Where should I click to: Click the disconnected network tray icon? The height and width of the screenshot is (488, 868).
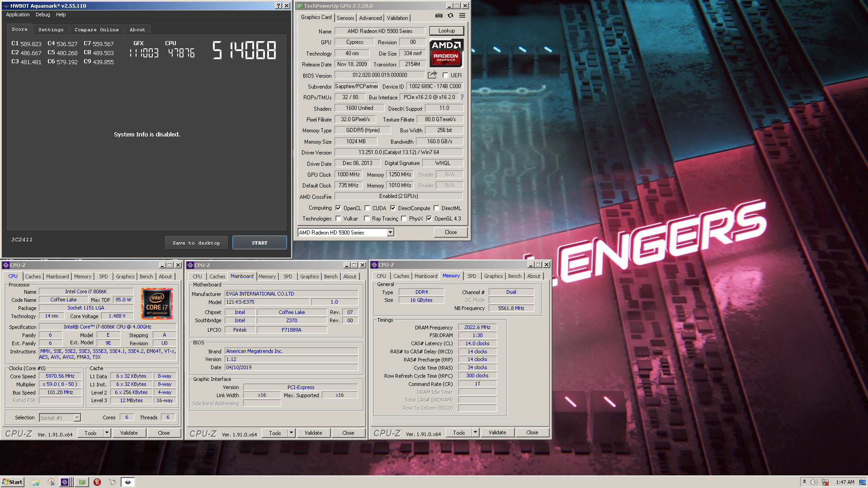click(825, 482)
